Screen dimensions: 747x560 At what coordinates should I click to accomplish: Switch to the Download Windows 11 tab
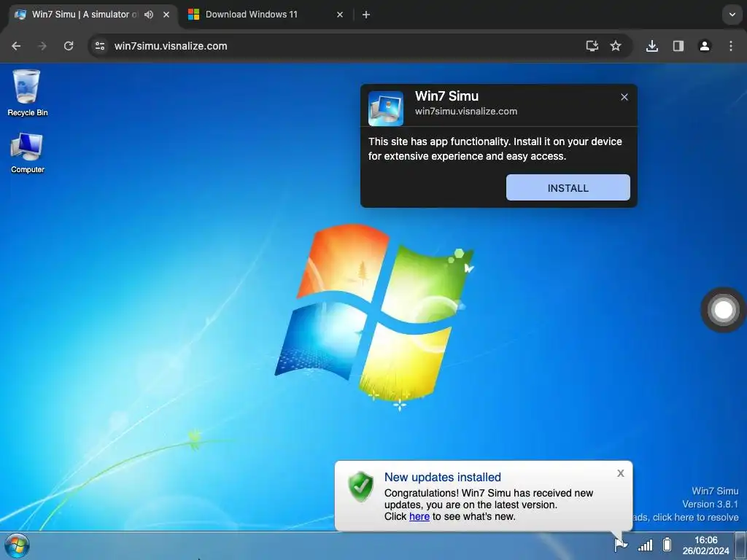[251, 15]
